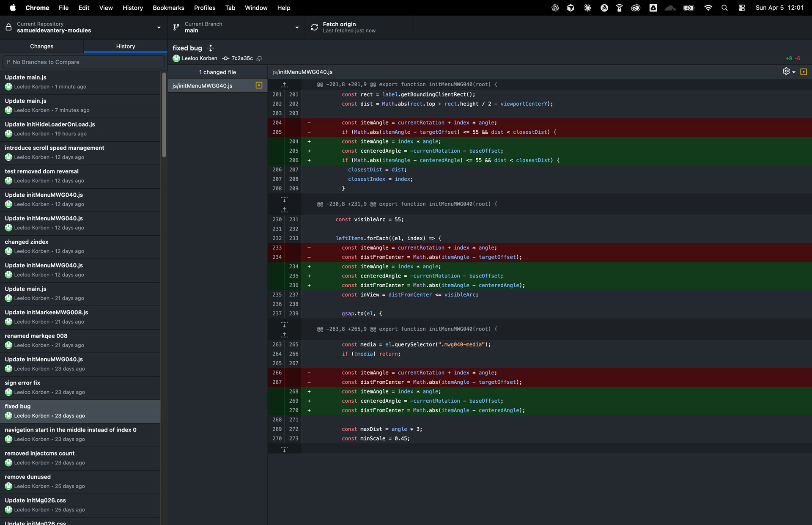The image size is (812, 525).
Task: Expand diff upward above line 201
Action: [284, 85]
